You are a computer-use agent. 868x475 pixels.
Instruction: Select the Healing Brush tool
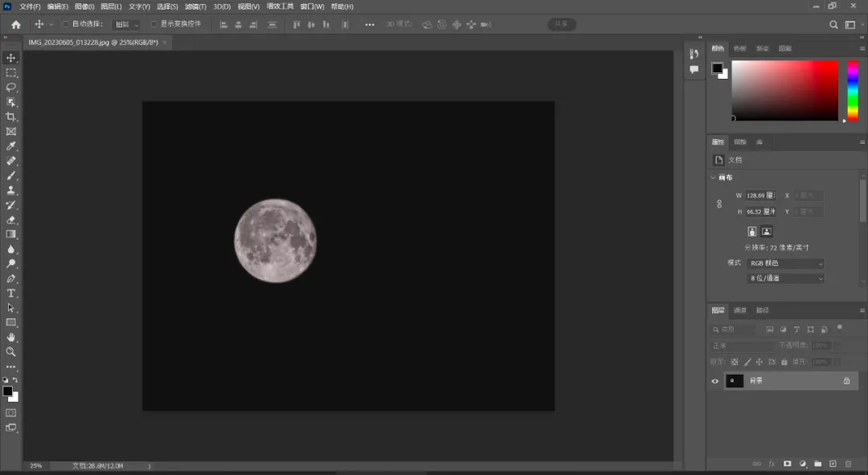tap(11, 161)
